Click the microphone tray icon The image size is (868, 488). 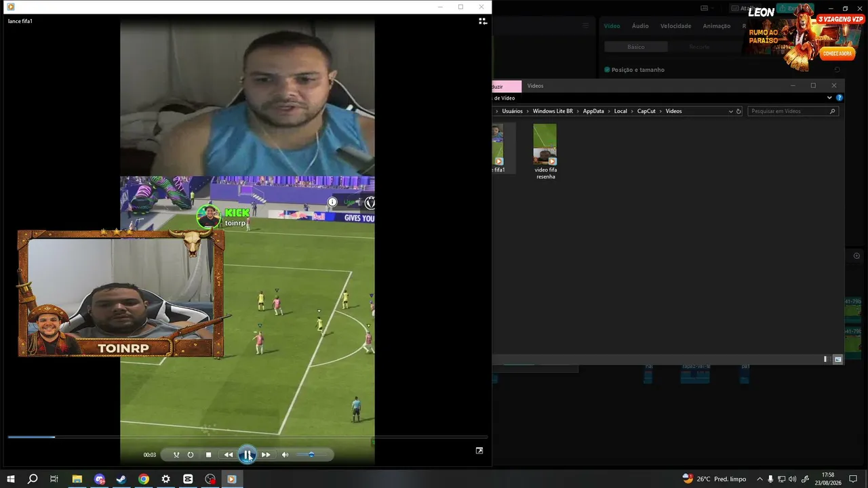(770, 479)
